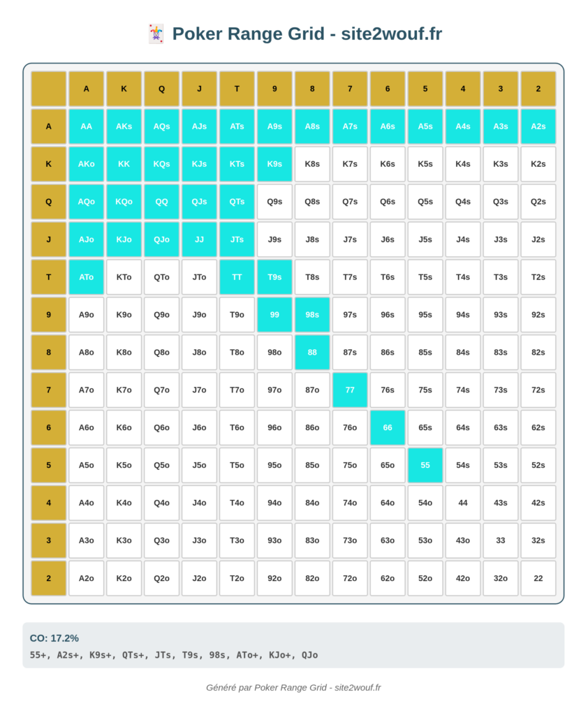Click the Généré par Poker Range Grid footer
This screenshot has height=715, width=588.
coord(293,687)
